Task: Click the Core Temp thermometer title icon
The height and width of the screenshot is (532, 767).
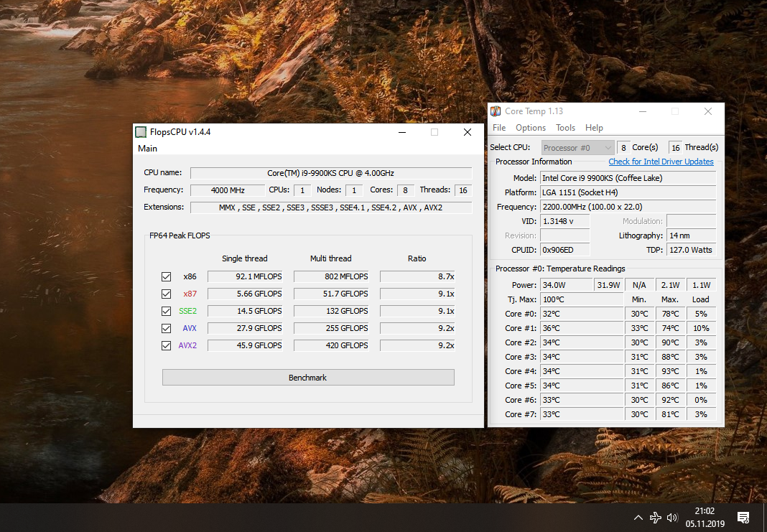Action: [x=496, y=111]
